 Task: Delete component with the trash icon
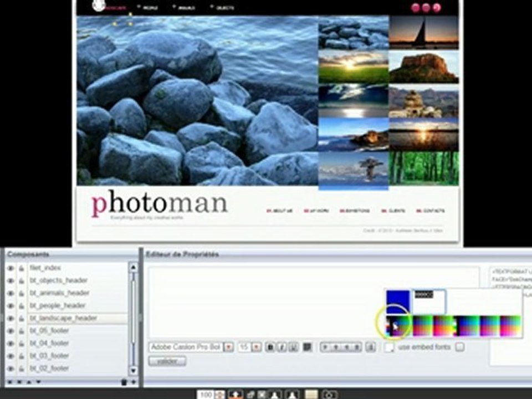coord(124,382)
